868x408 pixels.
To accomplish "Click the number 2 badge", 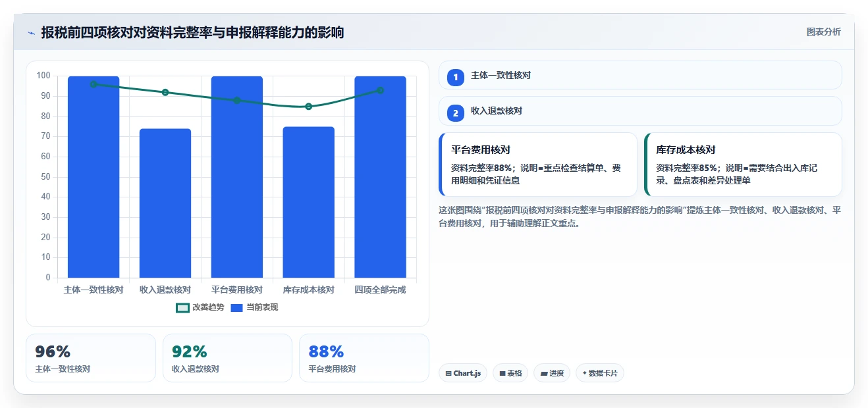I will pyautogui.click(x=456, y=113).
